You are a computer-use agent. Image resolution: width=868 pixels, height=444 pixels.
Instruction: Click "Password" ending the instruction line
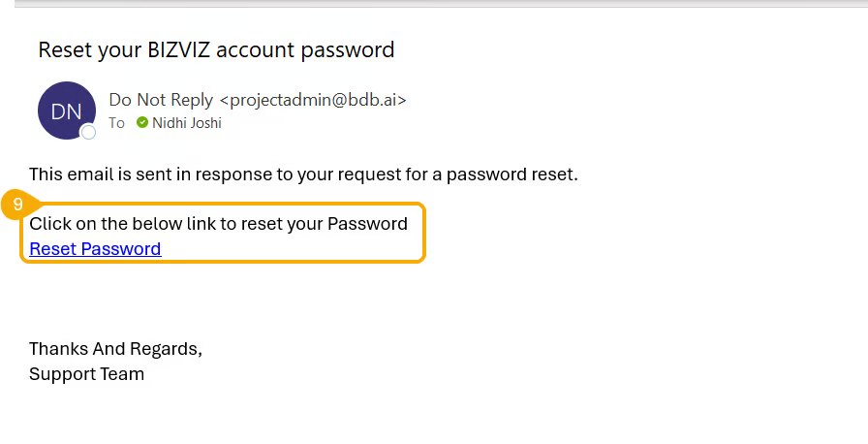click(x=367, y=224)
